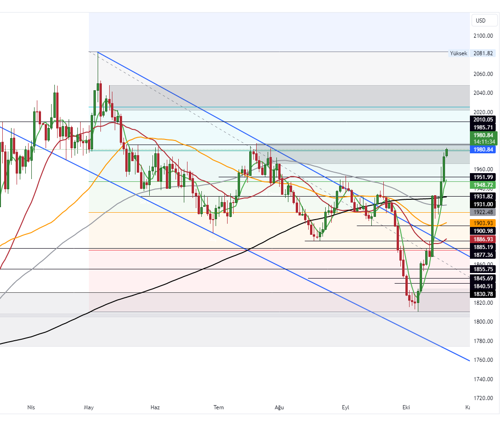
Task: Click the Ağu label on time axis
Action: [x=279, y=407]
